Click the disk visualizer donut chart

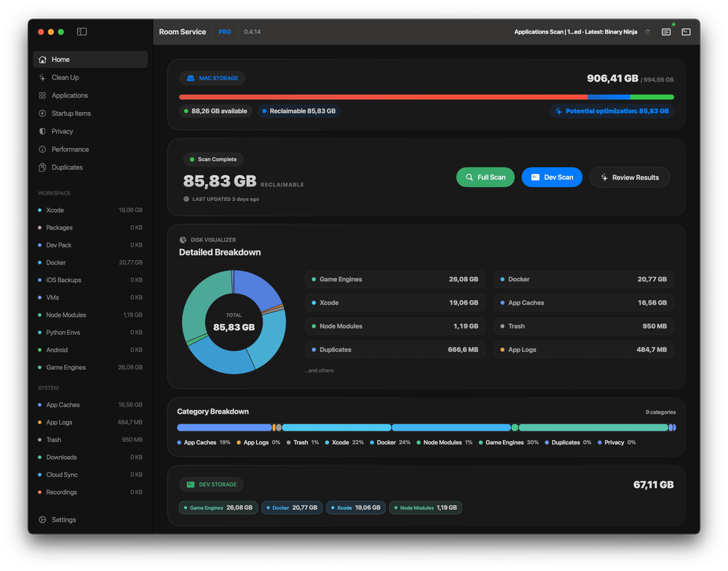point(234,322)
